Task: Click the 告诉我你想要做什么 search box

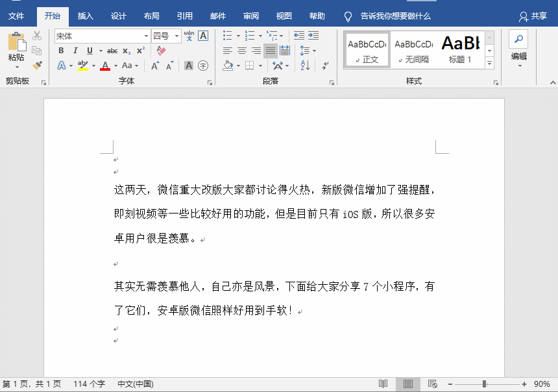Action: click(x=395, y=16)
